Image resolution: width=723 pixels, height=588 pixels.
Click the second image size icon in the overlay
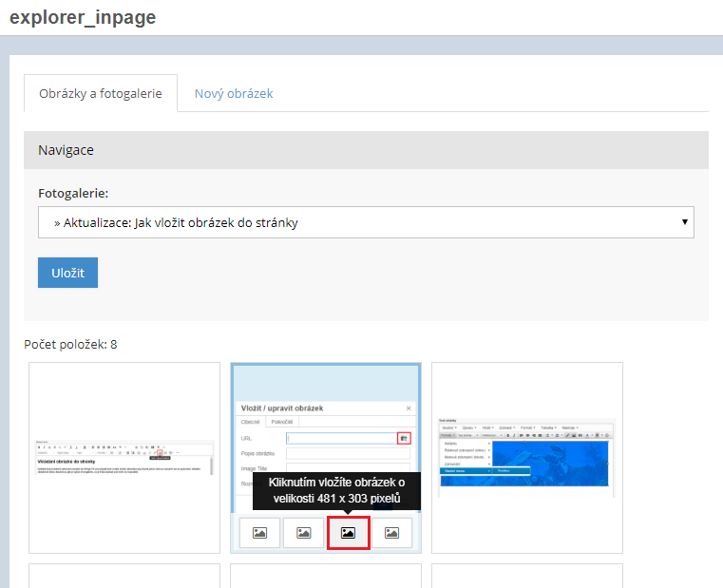(303, 533)
